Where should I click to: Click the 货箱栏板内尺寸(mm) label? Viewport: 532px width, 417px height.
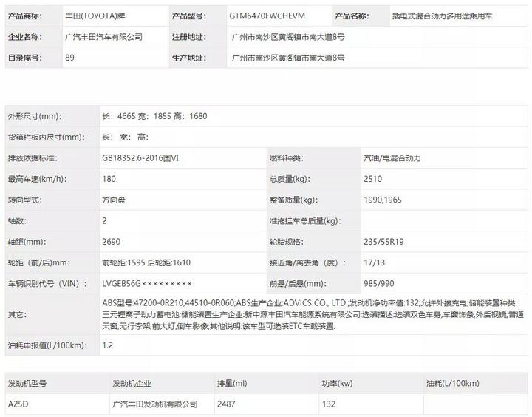coord(46,138)
